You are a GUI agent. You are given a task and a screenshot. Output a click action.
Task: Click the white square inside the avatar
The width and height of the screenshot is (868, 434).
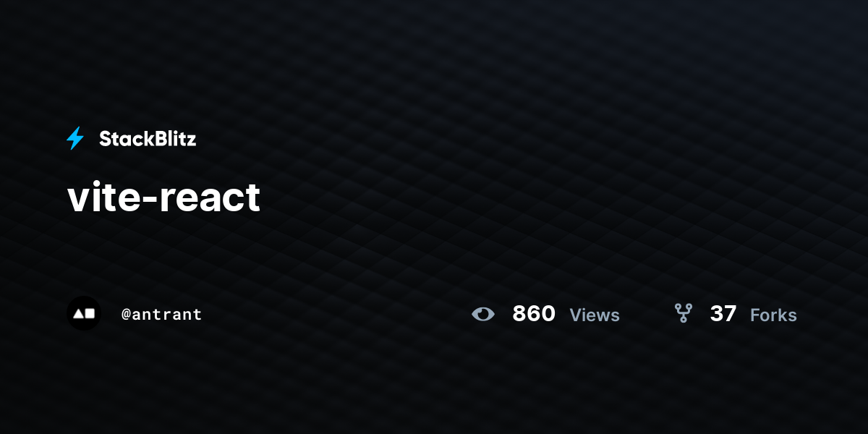tap(90, 314)
